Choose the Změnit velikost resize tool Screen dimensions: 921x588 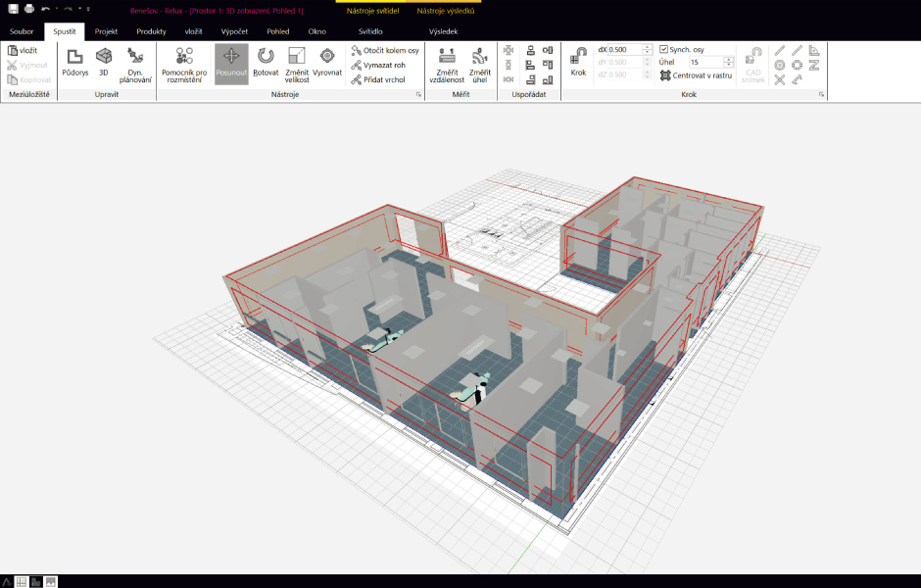coord(297,63)
